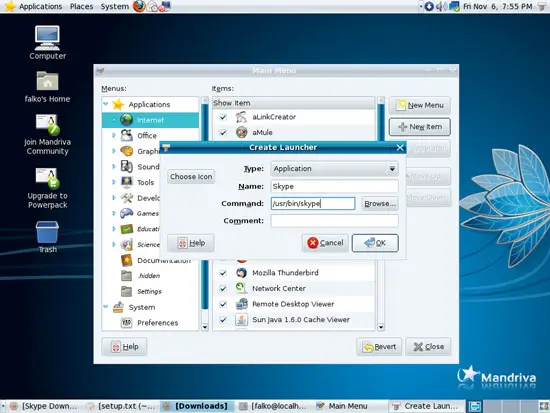Open the Places menu

point(81,6)
